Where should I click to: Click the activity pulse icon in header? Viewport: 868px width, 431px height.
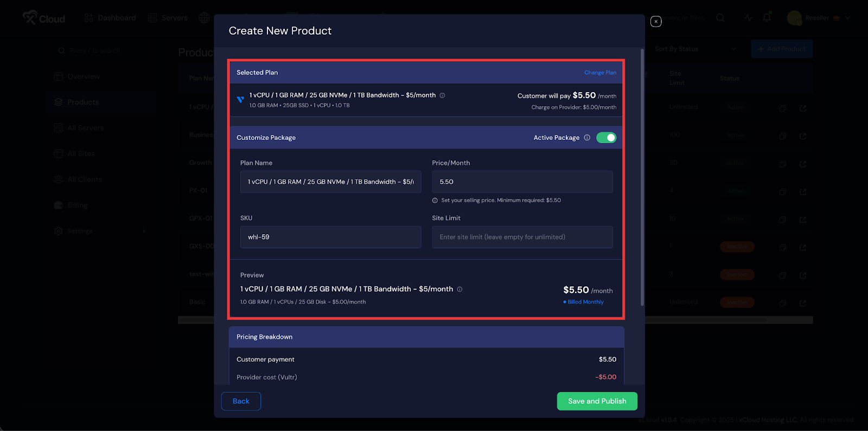748,18
